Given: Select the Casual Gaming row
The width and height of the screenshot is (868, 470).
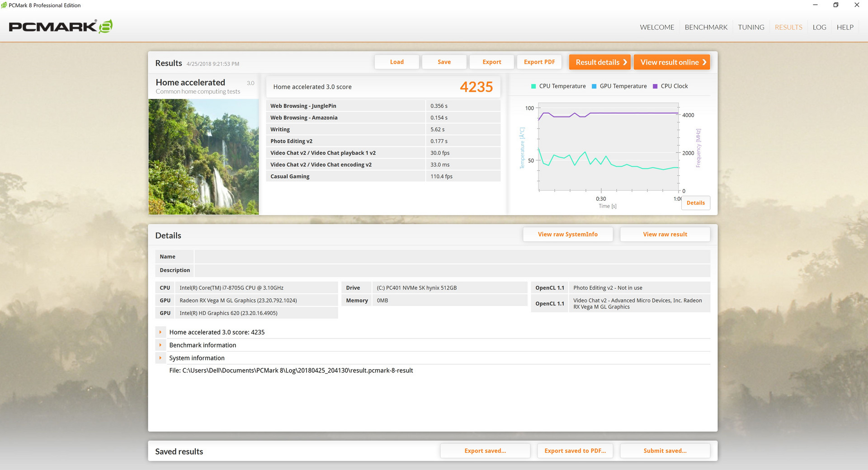Looking at the screenshot, I should click(x=383, y=176).
